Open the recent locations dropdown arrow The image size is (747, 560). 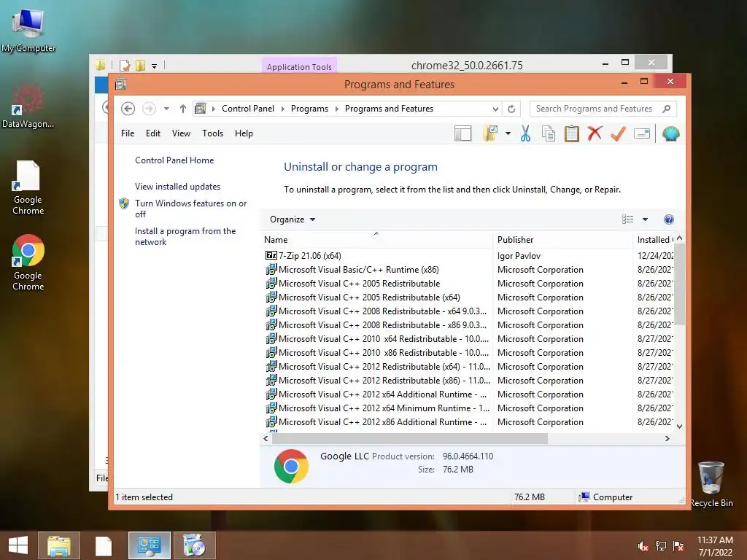166,109
